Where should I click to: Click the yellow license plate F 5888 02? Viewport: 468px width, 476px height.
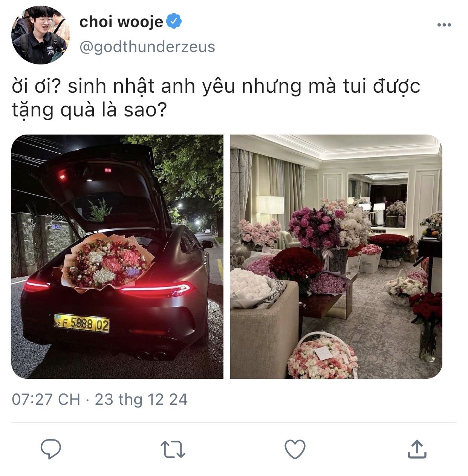pos(82,323)
